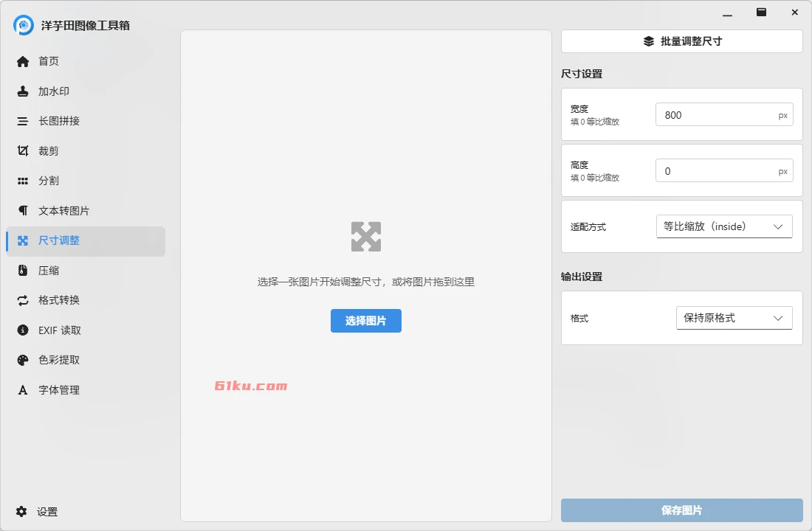The height and width of the screenshot is (531, 812).
Task: Click the 填 0 等比缩放 hint under 宽度
Action: [595, 122]
